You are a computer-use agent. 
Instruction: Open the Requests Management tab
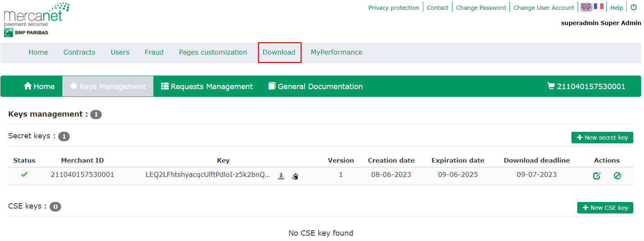207,86
